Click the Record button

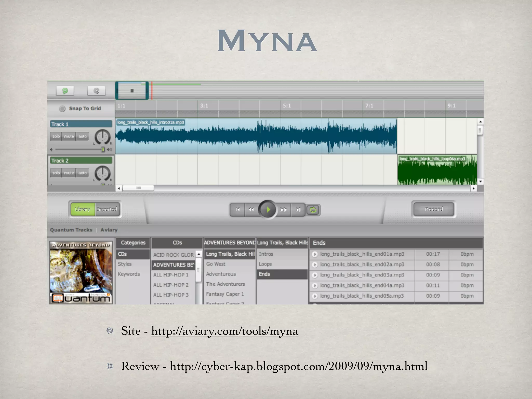(434, 209)
